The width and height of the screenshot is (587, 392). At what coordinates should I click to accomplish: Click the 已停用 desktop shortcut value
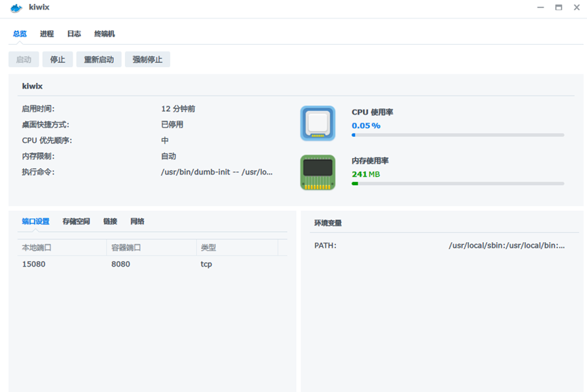tap(172, 125)
